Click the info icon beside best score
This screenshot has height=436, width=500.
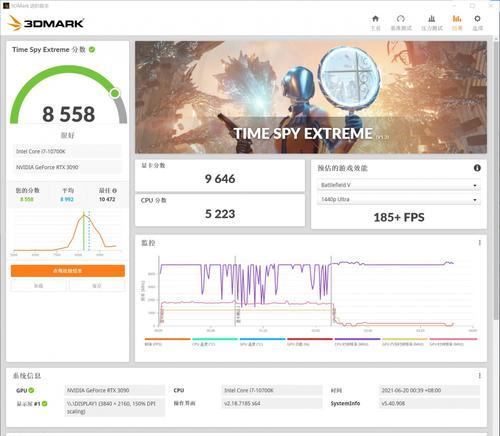[114, 190]
